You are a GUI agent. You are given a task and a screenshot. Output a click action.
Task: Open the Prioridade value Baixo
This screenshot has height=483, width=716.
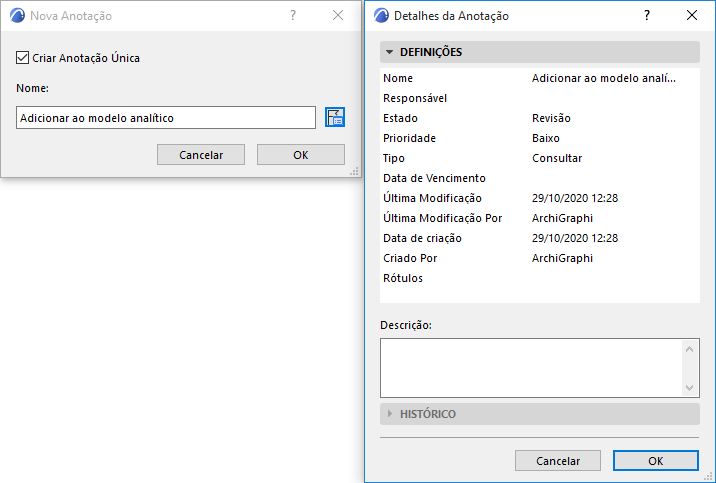click(x=546, y=138)
